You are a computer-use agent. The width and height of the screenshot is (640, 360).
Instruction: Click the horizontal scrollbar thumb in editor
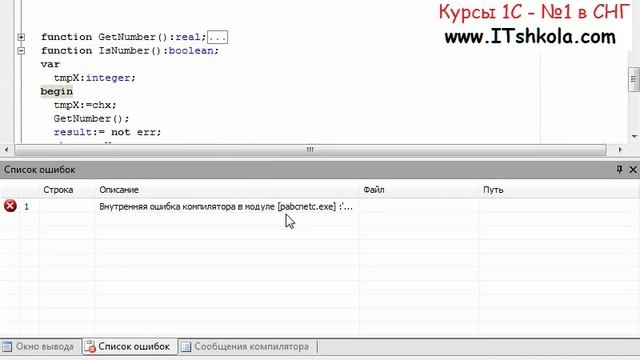[310, 150]
